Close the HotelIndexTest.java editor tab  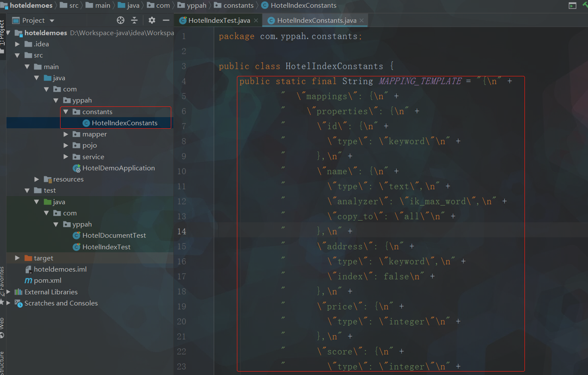256,20
